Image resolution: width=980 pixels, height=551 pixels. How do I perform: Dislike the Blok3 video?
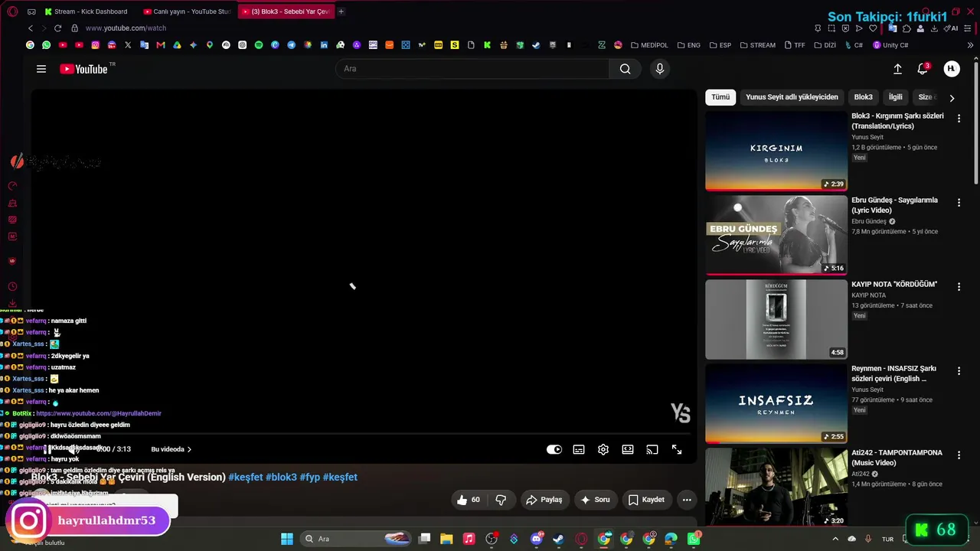pyautogui.click(x=501, y=500)
